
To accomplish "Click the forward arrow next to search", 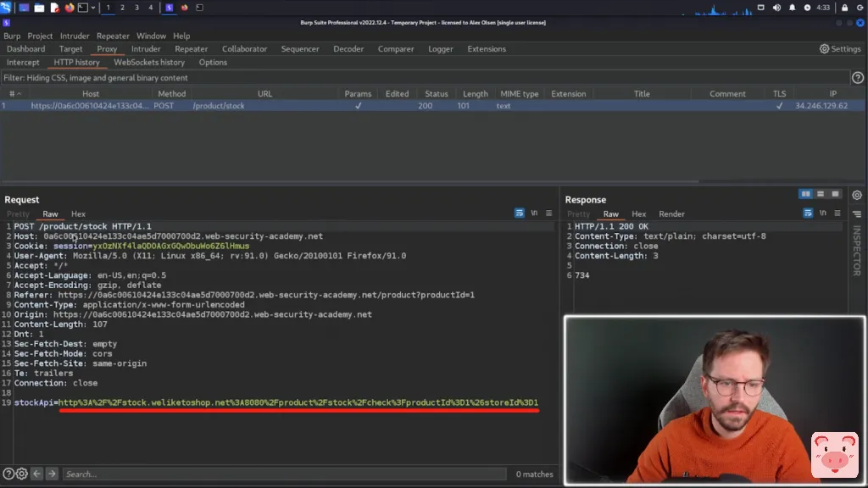I will point(53,474).
